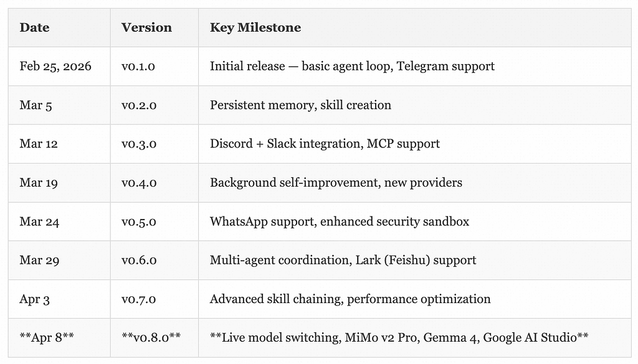
Task: Click the Version column header
Action: [x=146, y=27]
